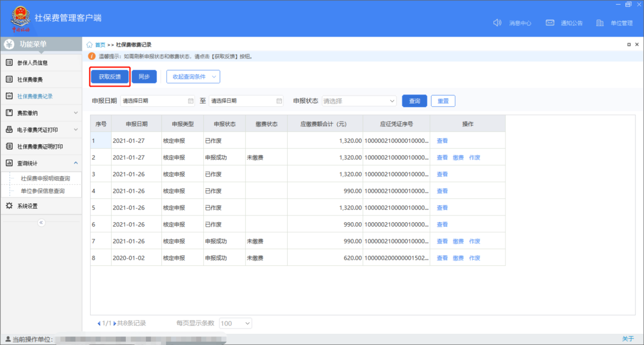Go to next page arrow in pagination
644x345 pixels.
point(115,323)
